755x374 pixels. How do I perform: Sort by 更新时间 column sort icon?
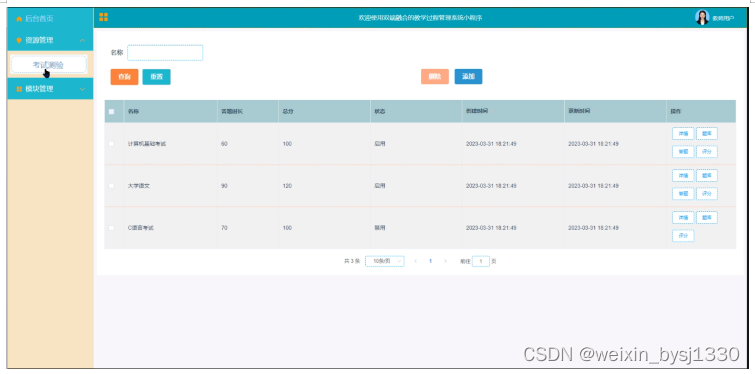(x=594, y=111)
